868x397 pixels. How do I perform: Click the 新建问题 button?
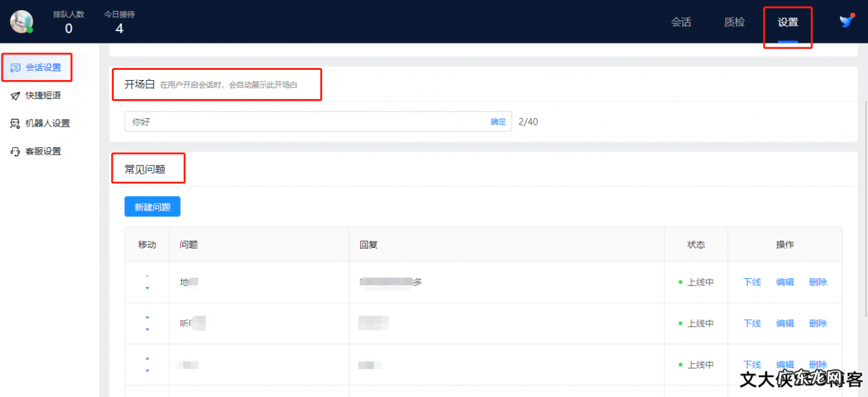point(152,207)
